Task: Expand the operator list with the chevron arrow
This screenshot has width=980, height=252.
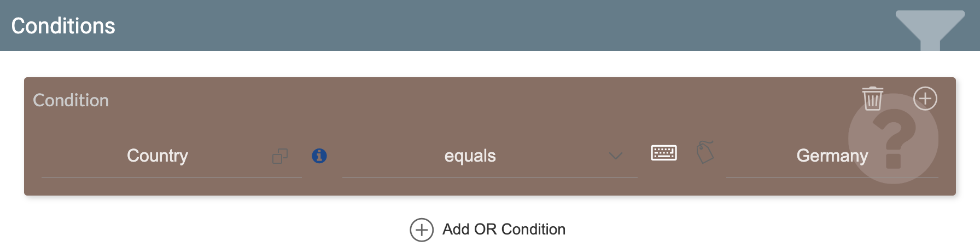Action: [616, 156]
